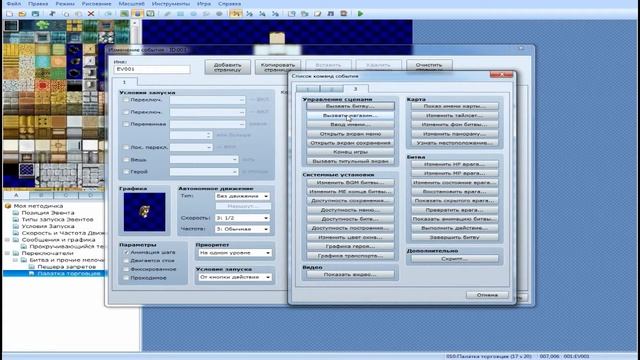Screen dimensions: 640x360
Task: Toggle the Анимация шага checkbox
Action: click(126, 252)
